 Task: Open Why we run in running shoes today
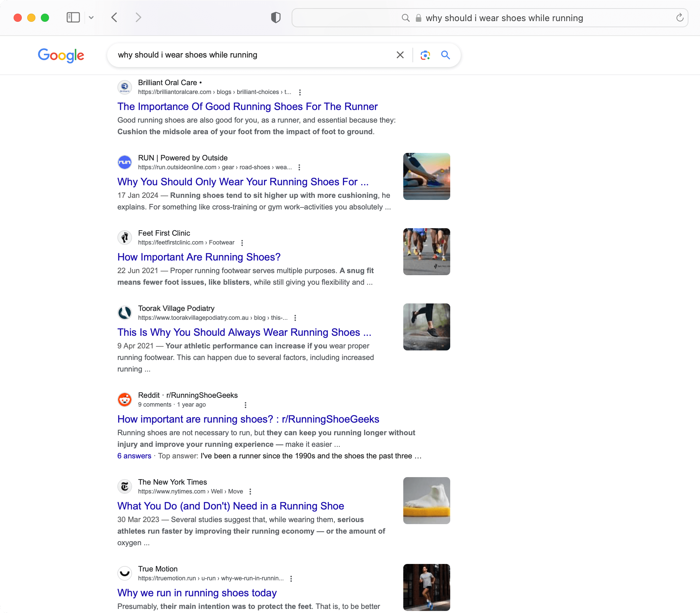[197, 593]
